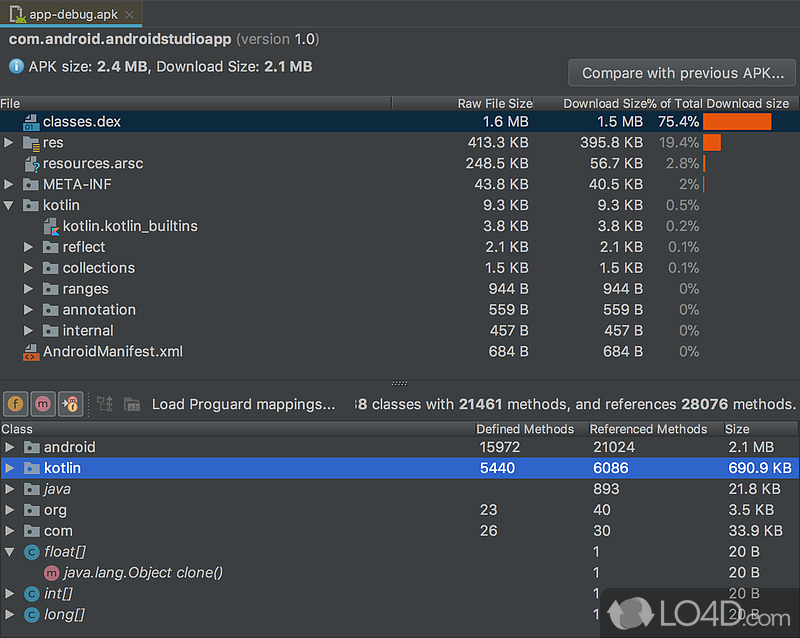Click Compare with previous APK button

681,72
